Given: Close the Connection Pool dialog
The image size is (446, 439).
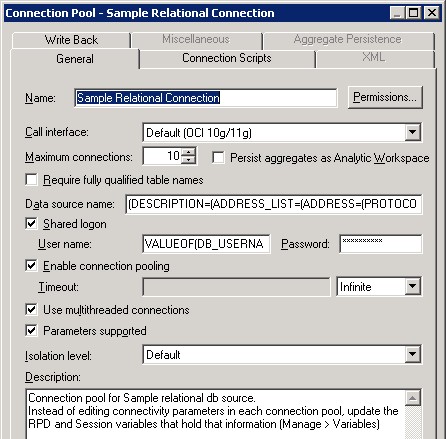Looking at the screenshot, I should [432, 13].
